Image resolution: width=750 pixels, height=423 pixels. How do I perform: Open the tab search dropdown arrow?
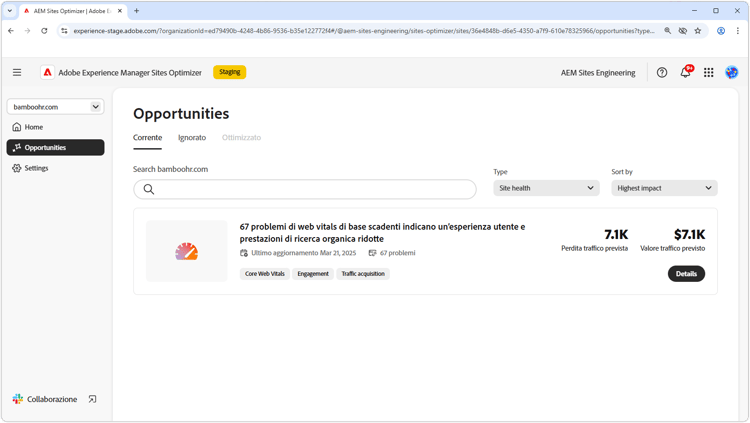(x=10, y=11)
